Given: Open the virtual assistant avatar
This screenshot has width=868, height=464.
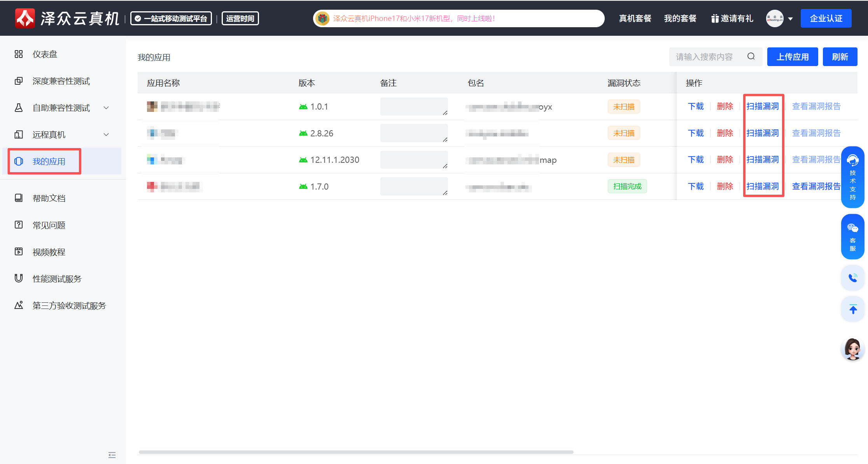Looking at the screenshot, I should 852,349.
